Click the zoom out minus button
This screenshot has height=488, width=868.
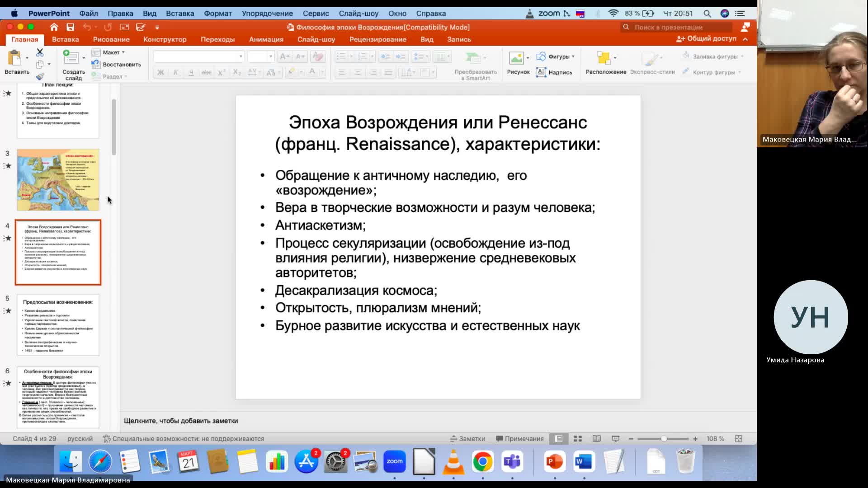coord(631,439)
